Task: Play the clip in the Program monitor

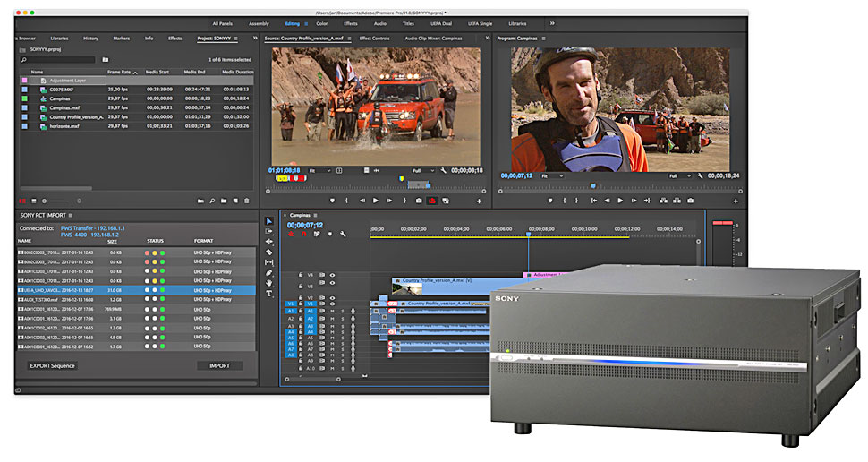Action: [x=620, y=201]
